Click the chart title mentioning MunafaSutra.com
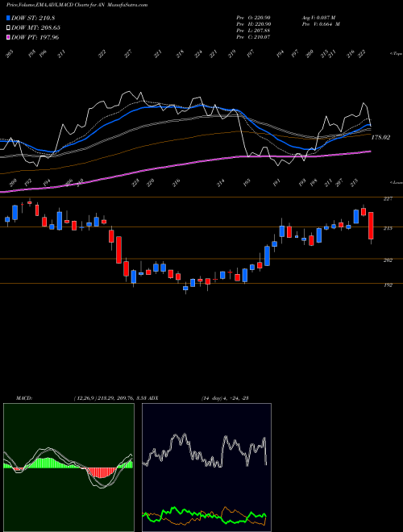The width and height of the screenshot is (403, 532). click(77, 5)
